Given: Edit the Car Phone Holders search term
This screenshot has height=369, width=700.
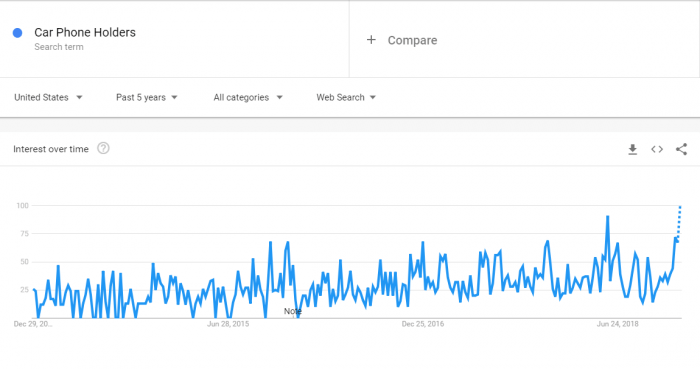Looking at the screenshot, I should 85,32.
